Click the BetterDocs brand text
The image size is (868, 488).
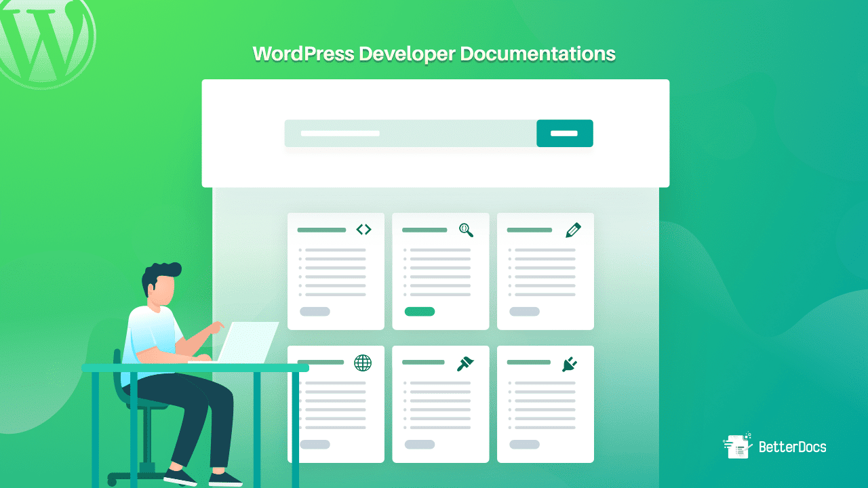[792, 447]
